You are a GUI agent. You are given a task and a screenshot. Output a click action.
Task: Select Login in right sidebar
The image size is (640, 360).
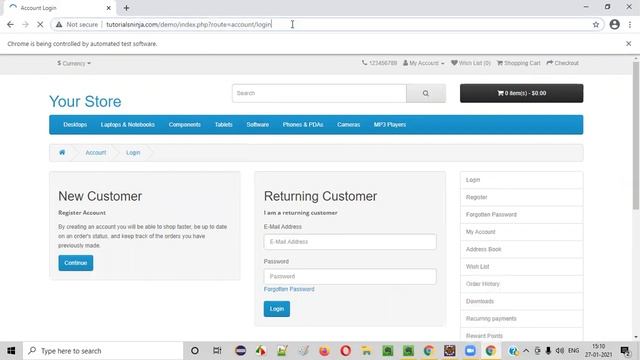(x=521, y=180)
